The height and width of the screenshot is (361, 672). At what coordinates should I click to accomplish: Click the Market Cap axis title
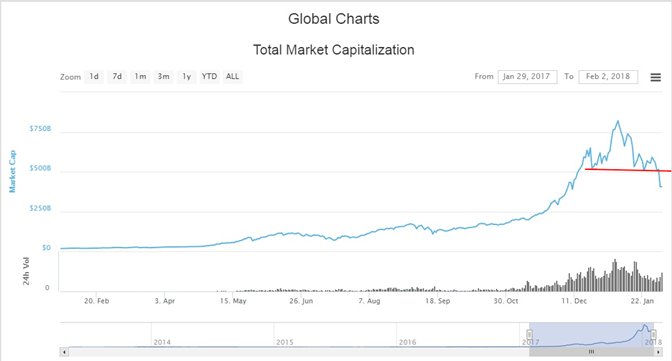click(12, 171)
